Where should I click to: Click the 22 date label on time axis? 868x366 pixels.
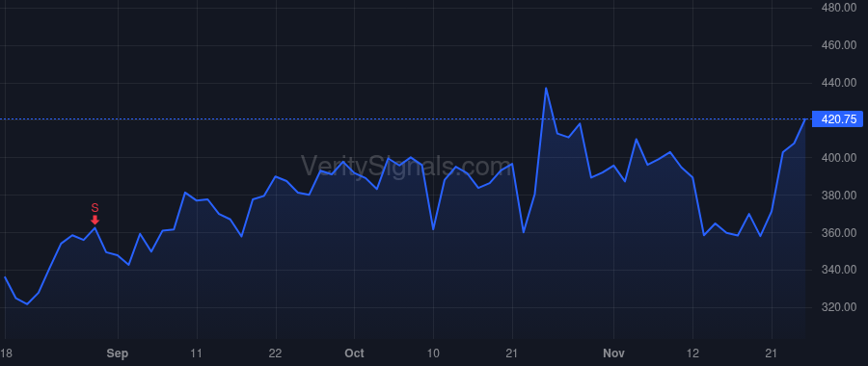click(x=275, y=353)
